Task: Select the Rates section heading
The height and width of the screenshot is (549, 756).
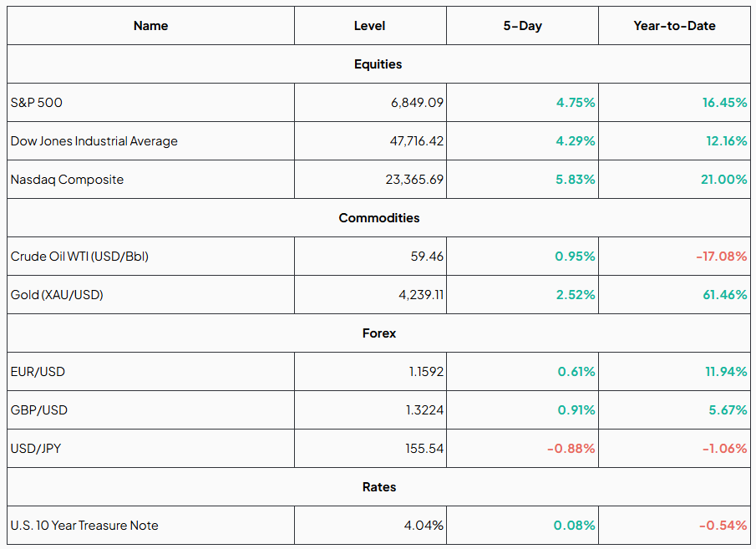Action: click(378, 487)
